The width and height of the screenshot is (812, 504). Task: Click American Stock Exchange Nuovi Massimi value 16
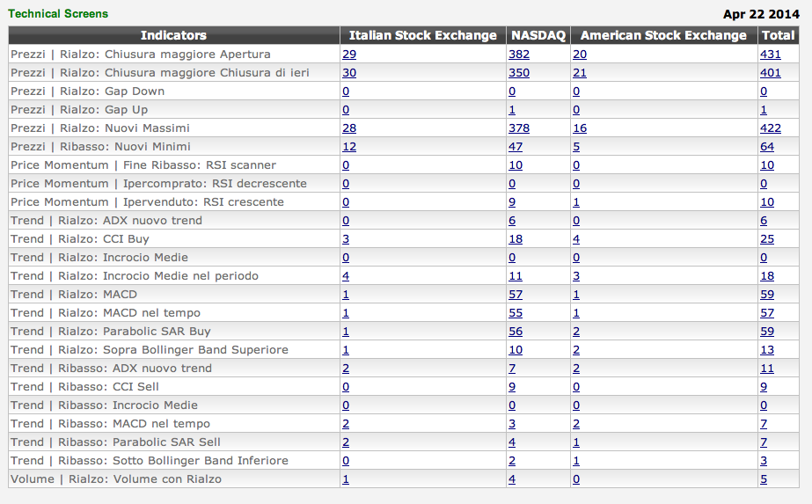coord(579,128)
